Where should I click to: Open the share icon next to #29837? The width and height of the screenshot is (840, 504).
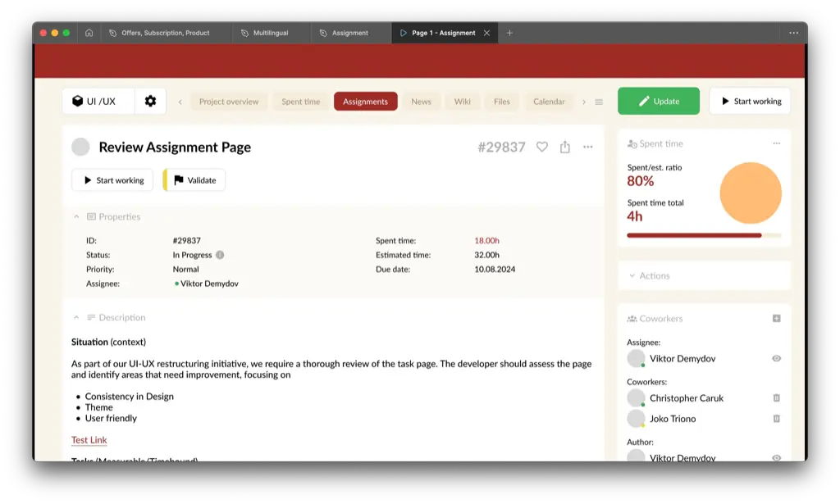tap(564, 147)
